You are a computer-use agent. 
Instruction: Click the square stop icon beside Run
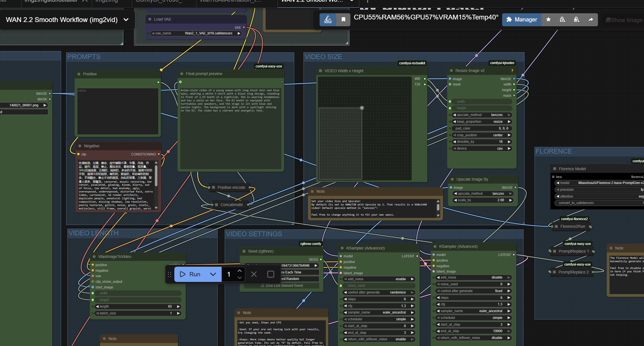270,274
